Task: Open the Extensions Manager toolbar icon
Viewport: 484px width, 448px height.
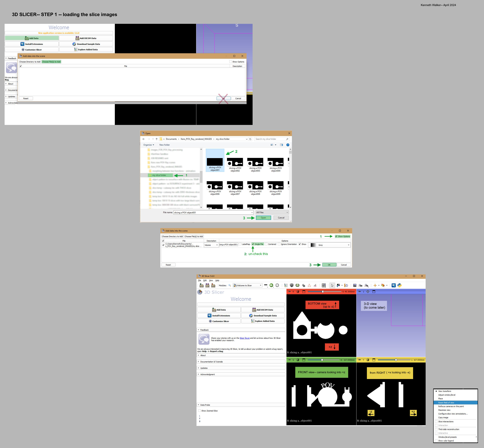Action: [x=394, y=285]
